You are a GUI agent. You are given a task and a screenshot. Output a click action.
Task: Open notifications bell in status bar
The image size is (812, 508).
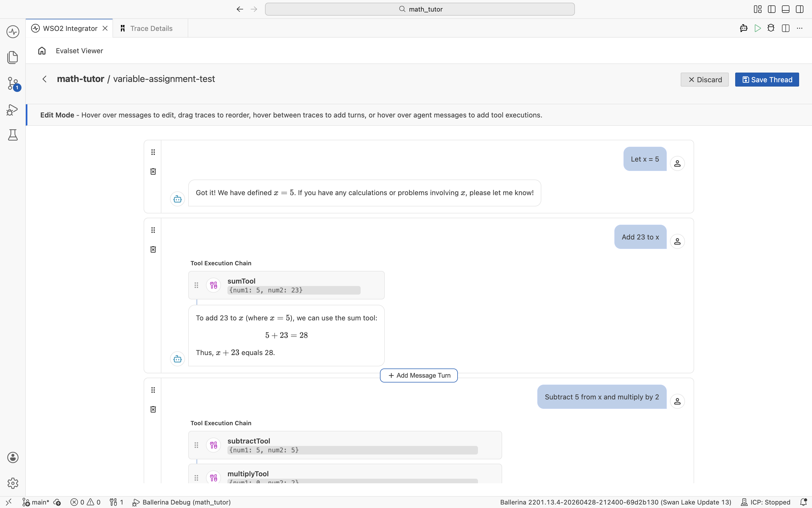tap(803, 502)
